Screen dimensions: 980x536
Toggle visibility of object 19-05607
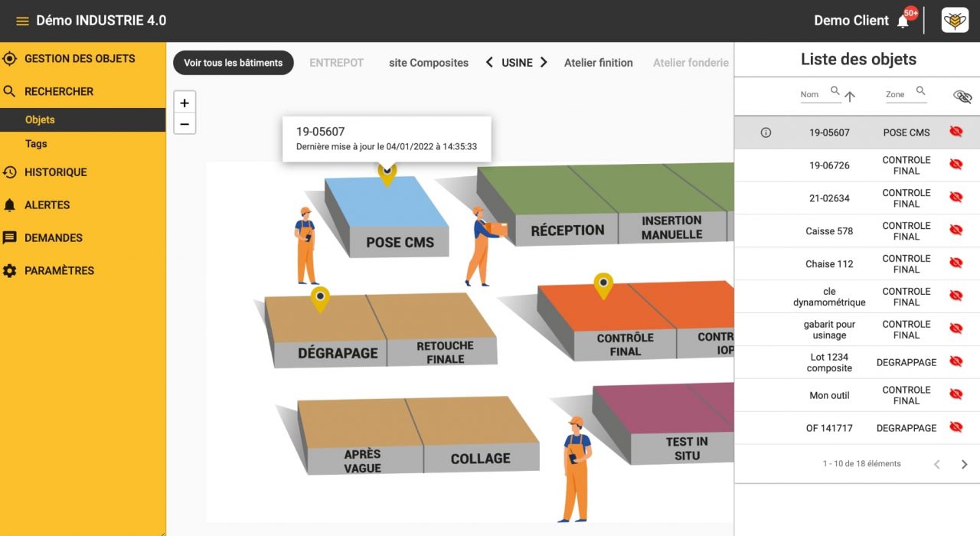(x=955, y=132)
